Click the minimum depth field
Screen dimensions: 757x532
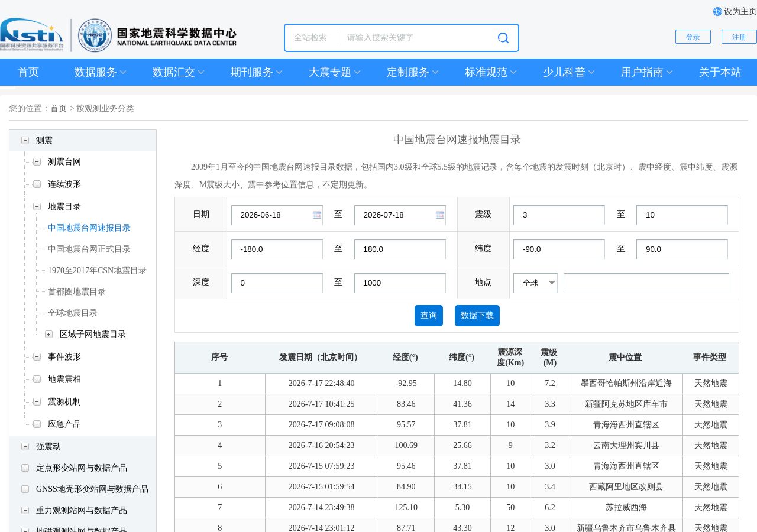pos(277,283)
